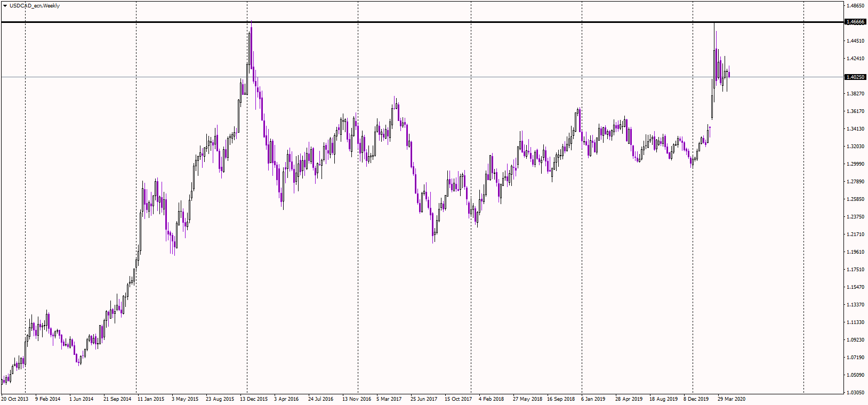Image resolution: width=868 pixels, height=405 pixels.
Task: Click the 1.03050 label on price scale
Action: 855,393
